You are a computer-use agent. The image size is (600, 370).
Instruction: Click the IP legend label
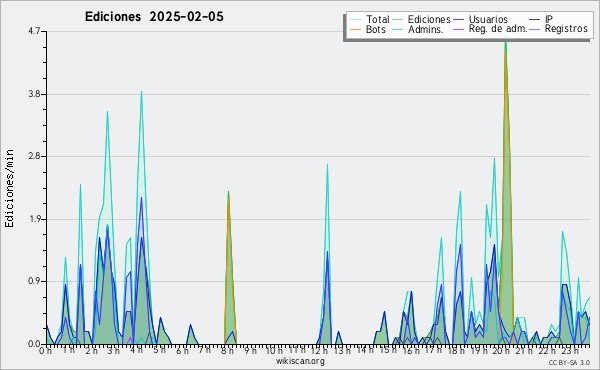tap(549, 19)
